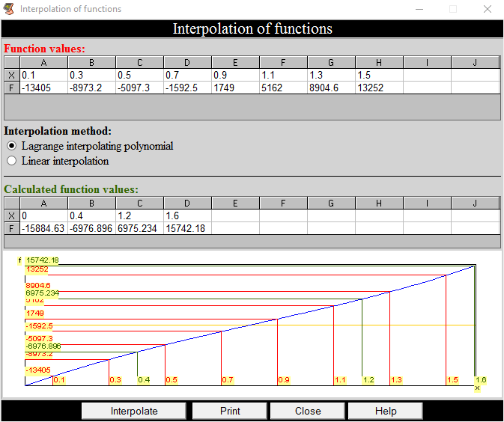
Task: Select F row header in Calculated function values table
Action: click(11, 228)
